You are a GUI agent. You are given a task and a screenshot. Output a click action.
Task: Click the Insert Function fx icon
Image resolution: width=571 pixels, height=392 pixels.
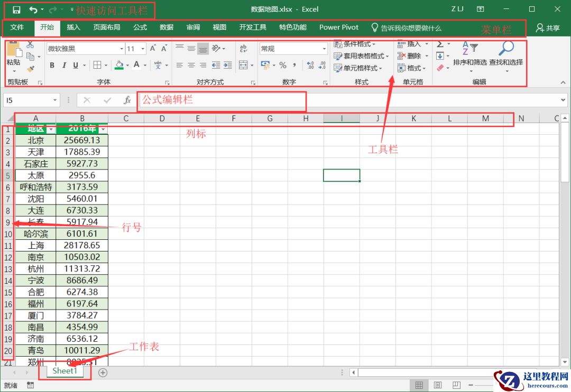coord(127,100)
